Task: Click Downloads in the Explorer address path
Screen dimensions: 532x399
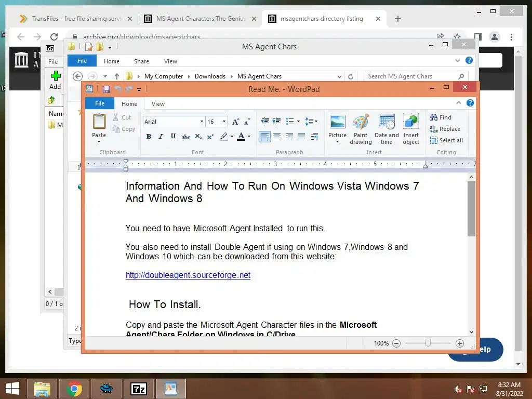Action: pos(210,76)
